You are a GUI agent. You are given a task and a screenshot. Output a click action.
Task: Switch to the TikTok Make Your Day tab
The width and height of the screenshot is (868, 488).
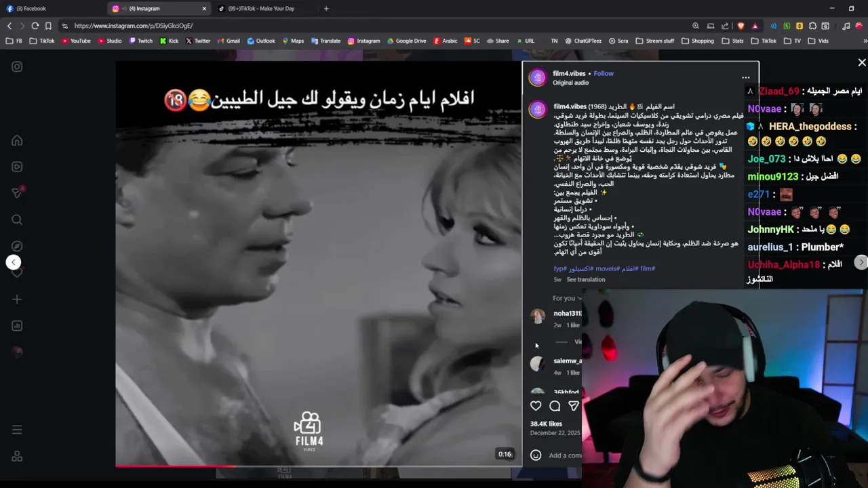(261, 8)
